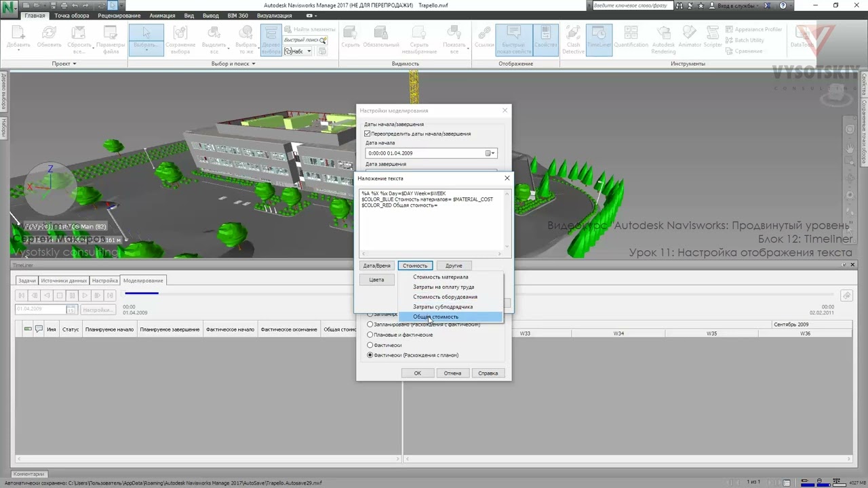Toggle the Свойства properties panel icon
The width and height of the screenshot is (868, 488).
click(545, 39)
